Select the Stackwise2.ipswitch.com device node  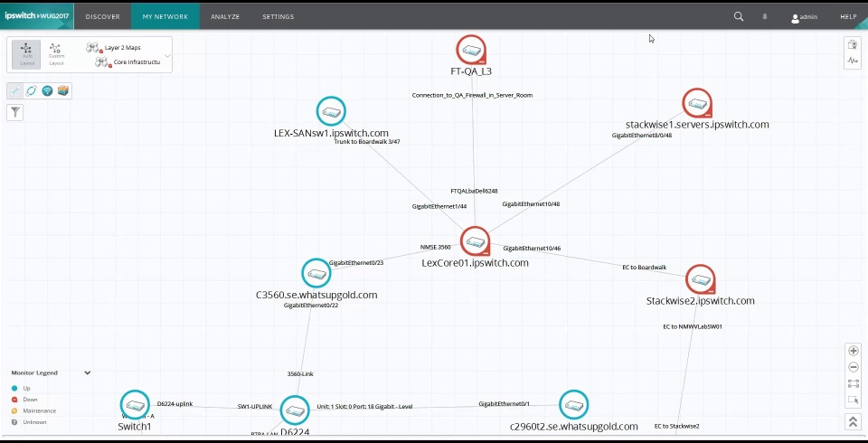tap(700, 279)
